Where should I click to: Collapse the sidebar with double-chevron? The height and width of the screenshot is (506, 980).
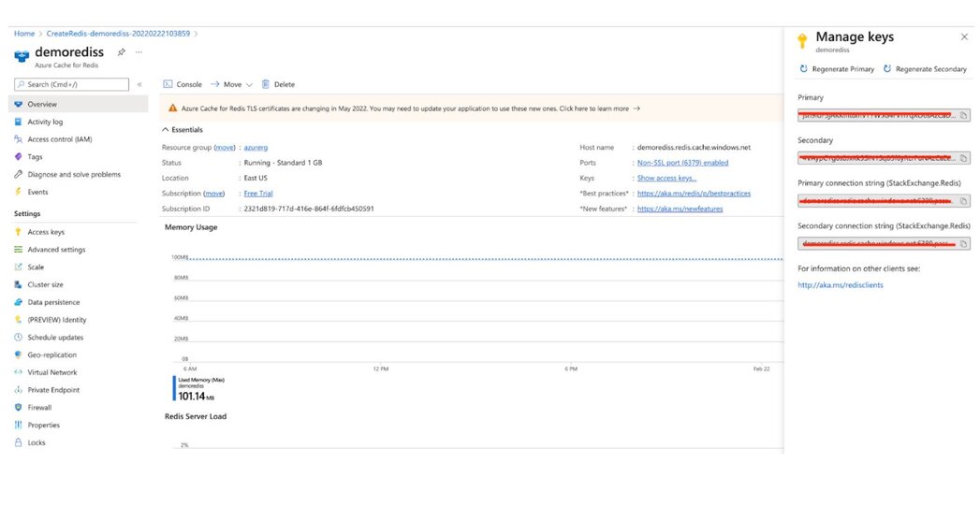[139, 85]
